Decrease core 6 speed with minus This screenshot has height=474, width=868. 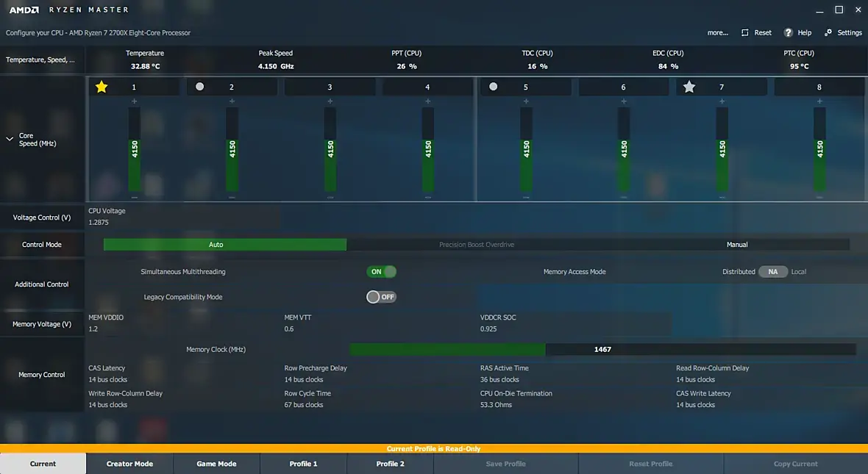[624, 197]
